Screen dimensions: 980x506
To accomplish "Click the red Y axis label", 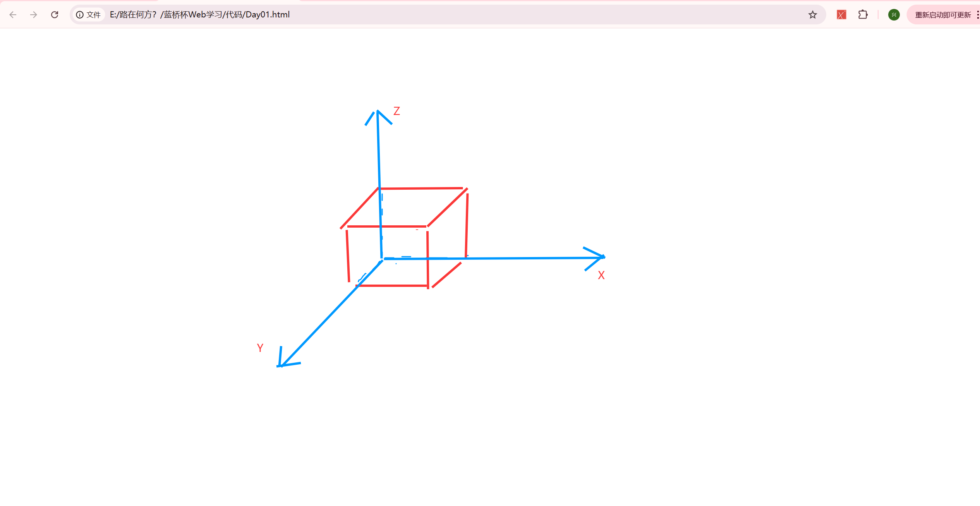I will (x=260, y=348).
